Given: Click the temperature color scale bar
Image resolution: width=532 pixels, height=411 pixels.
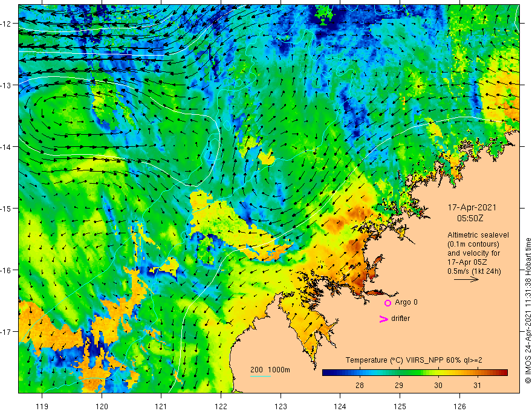Looking at the screenshot, I should (x=415, y=373).
